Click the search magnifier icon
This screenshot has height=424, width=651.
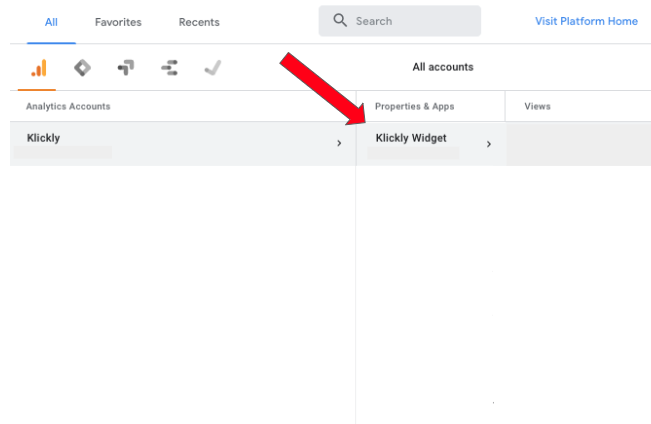[x=340, y=20]
